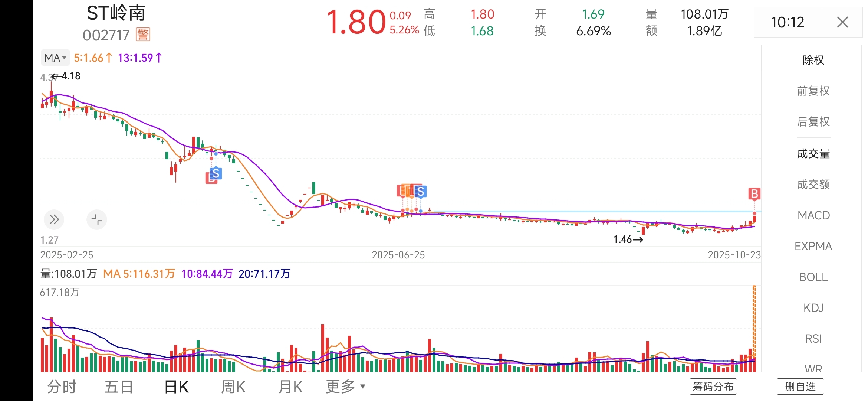Image resolution: width=868 pixels, height=401 pixels.
Task: Select 除权 price adjustment option
Action: (x=813, y=60)
